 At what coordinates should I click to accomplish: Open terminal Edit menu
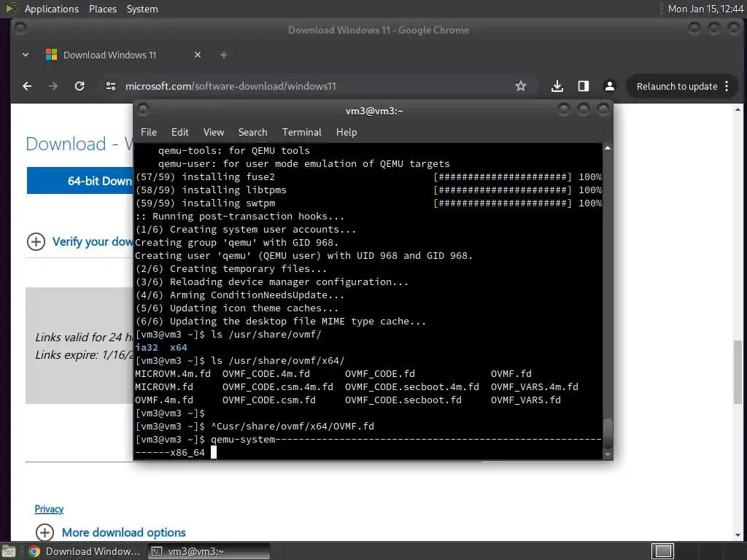tap(180, 133)
